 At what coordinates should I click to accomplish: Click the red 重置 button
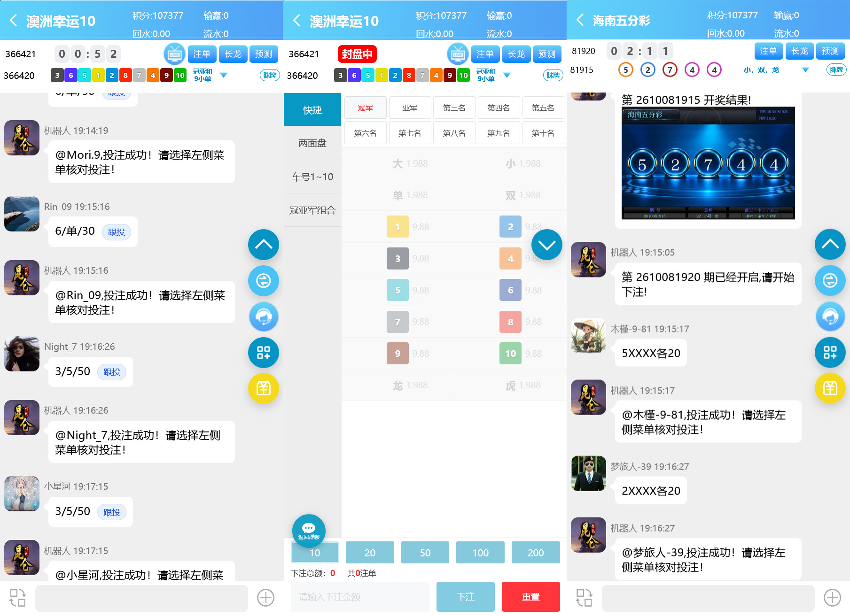[x=531, y=597]
